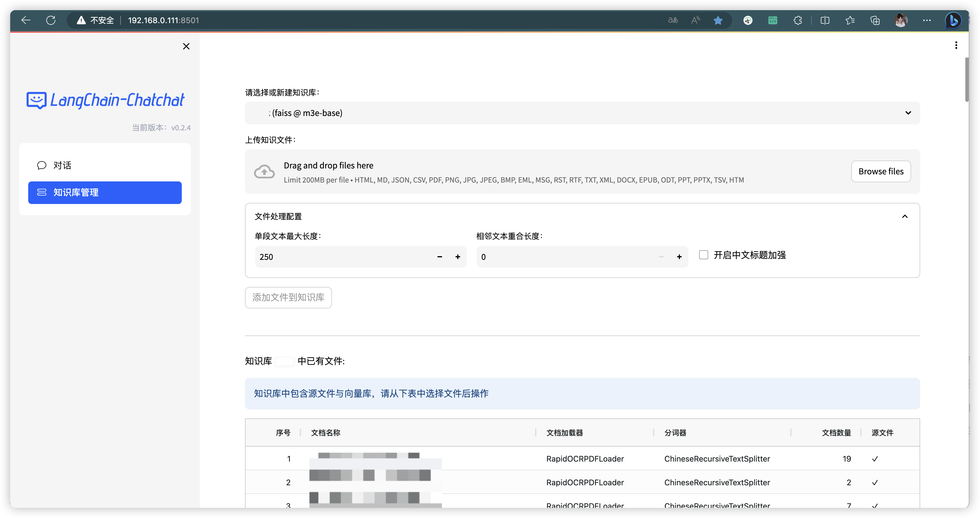980x518 pixels.
Task: Open browser extensions puzzle icon
Action: (798, 20)
